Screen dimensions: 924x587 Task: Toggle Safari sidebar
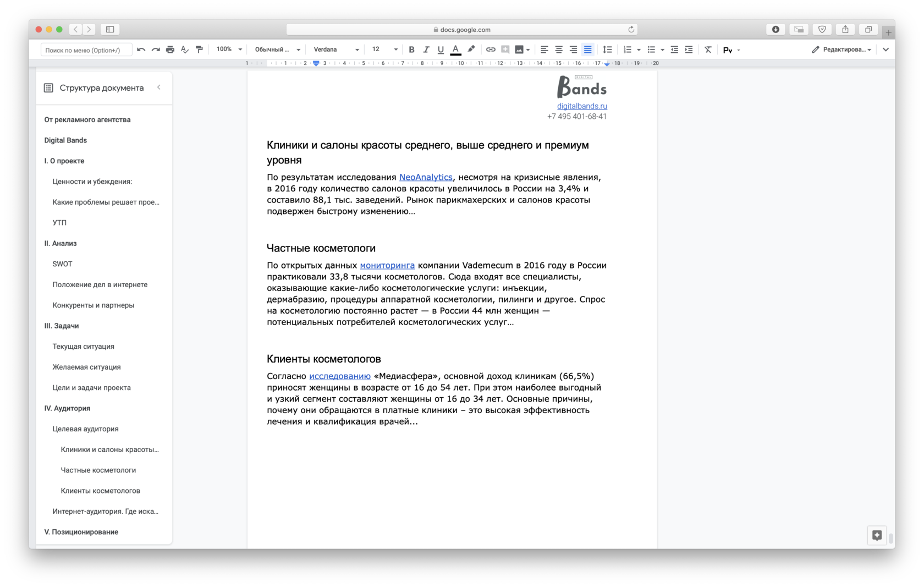110,29
